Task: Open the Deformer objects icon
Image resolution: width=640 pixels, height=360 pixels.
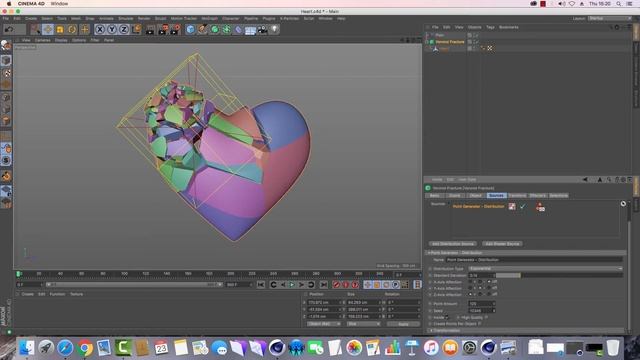Action: tap(238, 29)
